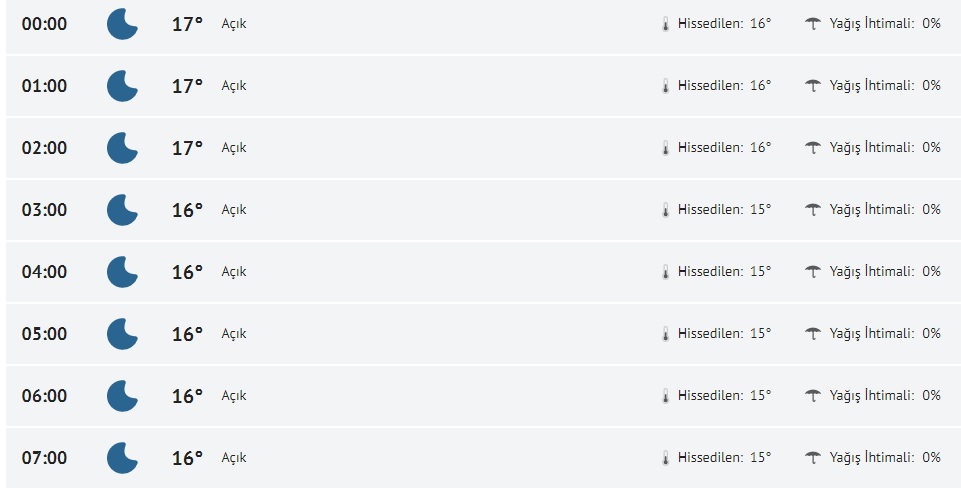The height and width of the screenshot is (490, 961).
Task: Click 'Yağış İhtimali: 0%' in 07:00 row
Action: pos(885,458)
